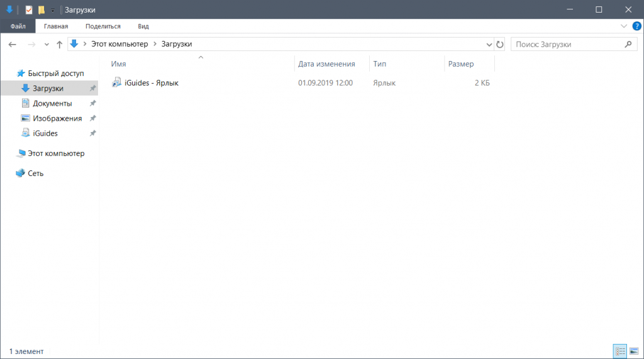Viewport: 644px width, 359px height.
Task: Click the New Folder icon in title bar
Action: click(41, 10)
